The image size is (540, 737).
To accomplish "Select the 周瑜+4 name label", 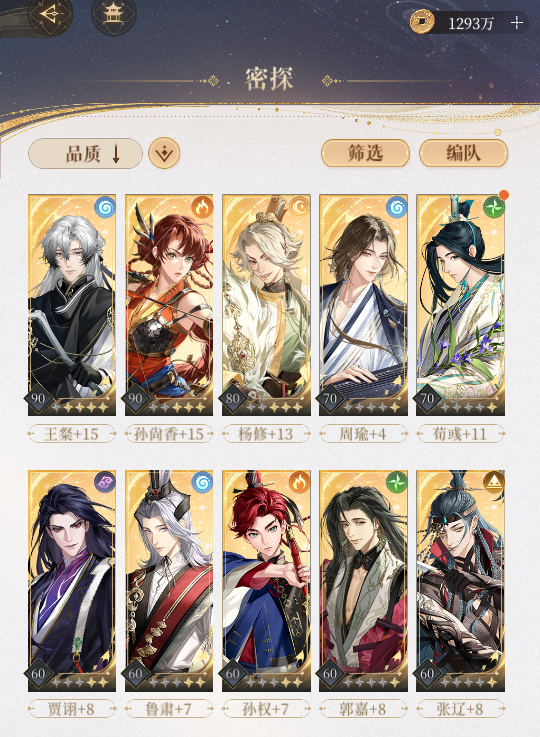I will [x=363, y=434].
